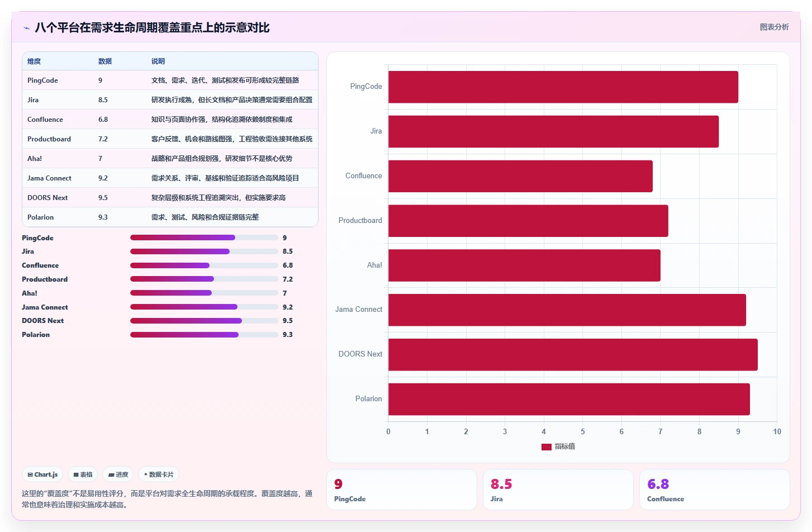
Task: Click the 数据 column header
Action: click(105, 61)
